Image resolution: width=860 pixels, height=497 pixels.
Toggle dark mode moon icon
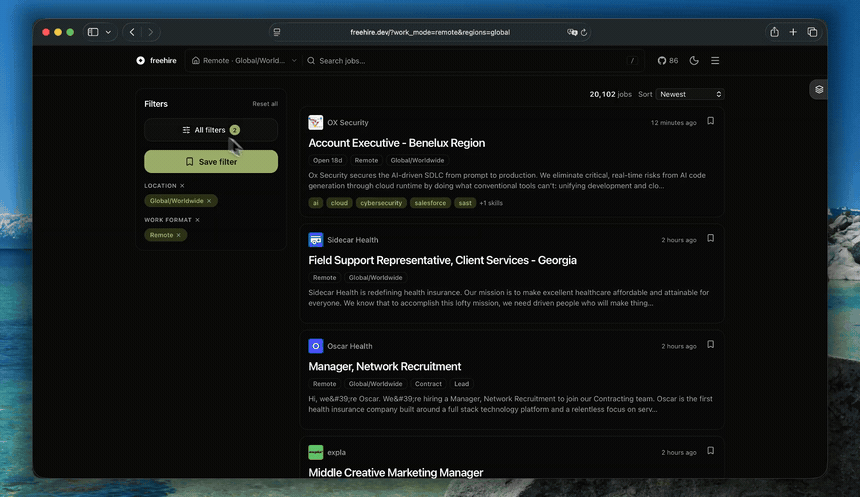coord(694,60)
